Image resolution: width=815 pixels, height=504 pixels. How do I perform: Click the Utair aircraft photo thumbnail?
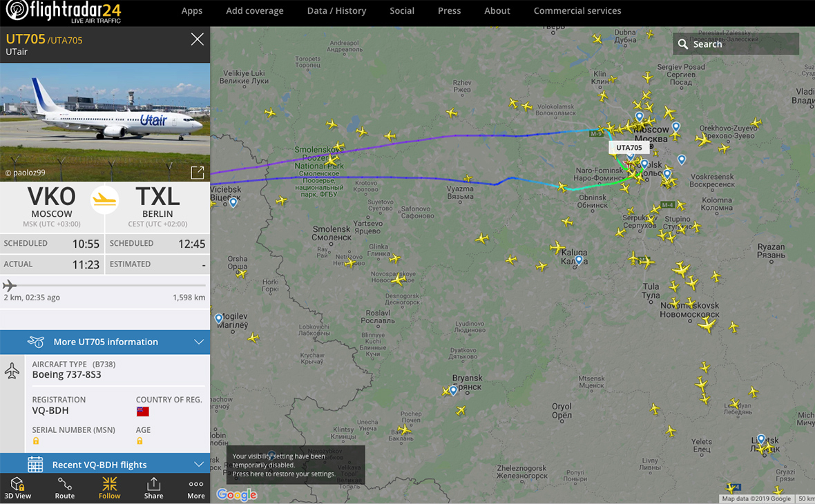pos(105,122)
